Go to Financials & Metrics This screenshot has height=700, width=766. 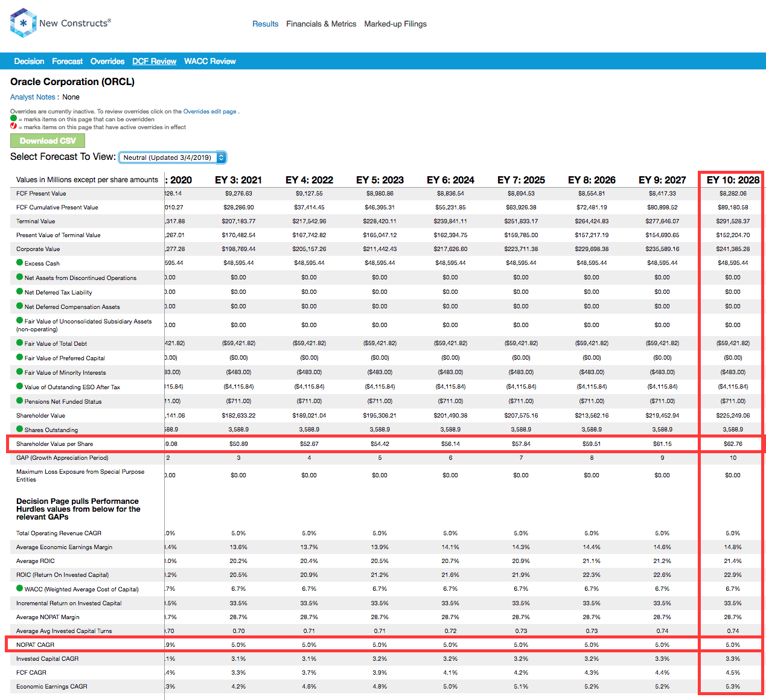(x=321, y=24)
